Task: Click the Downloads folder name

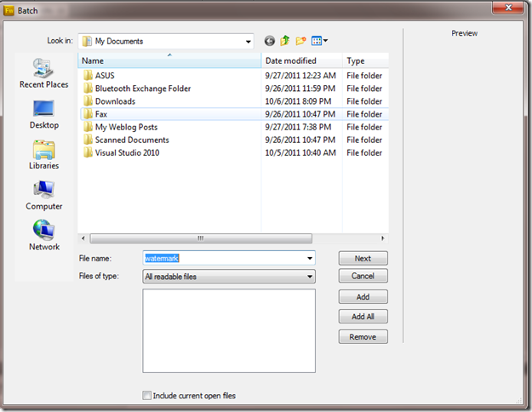Action: (115, 101)
